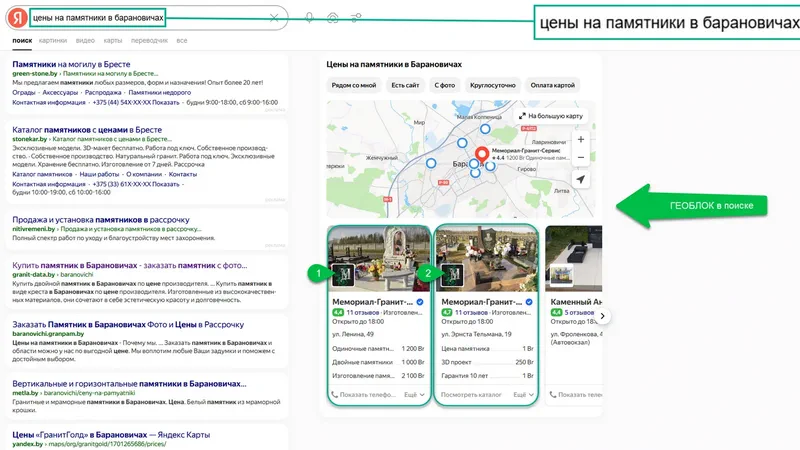The image size is (800, 450).
Task: Zoom out on the map
Action: 581,158
